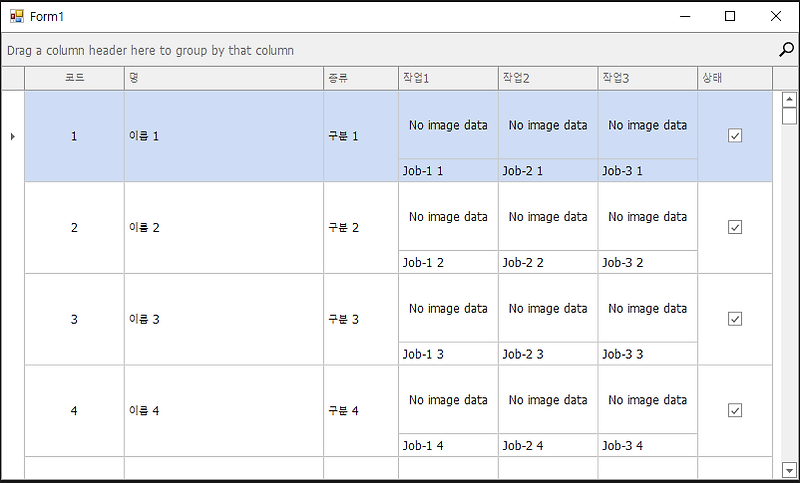Click the 작업3 image cell above Job-3 4
The height and width of the screenshot is (483, 800).
pos(647,399)
